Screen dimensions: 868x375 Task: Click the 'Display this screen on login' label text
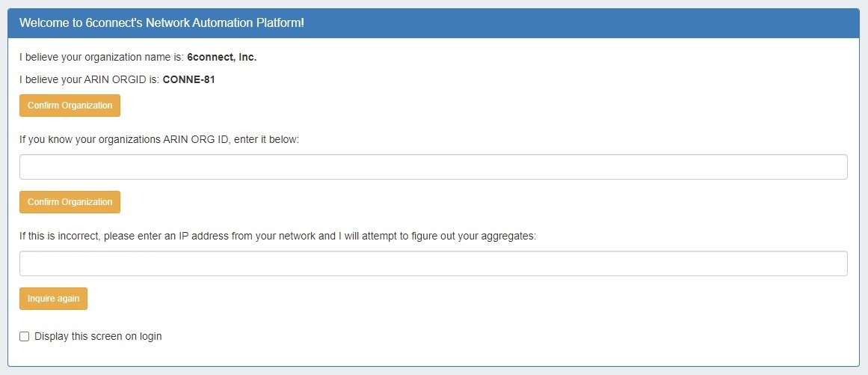[98, 337]
